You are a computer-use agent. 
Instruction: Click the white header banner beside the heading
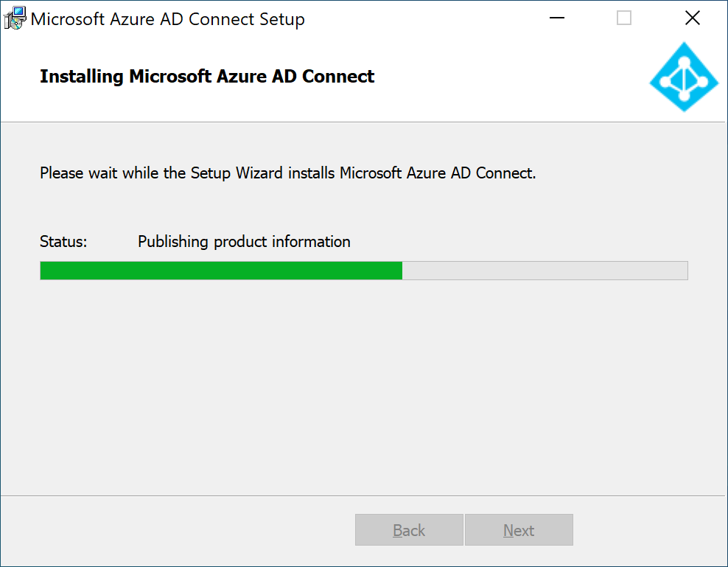511,77
